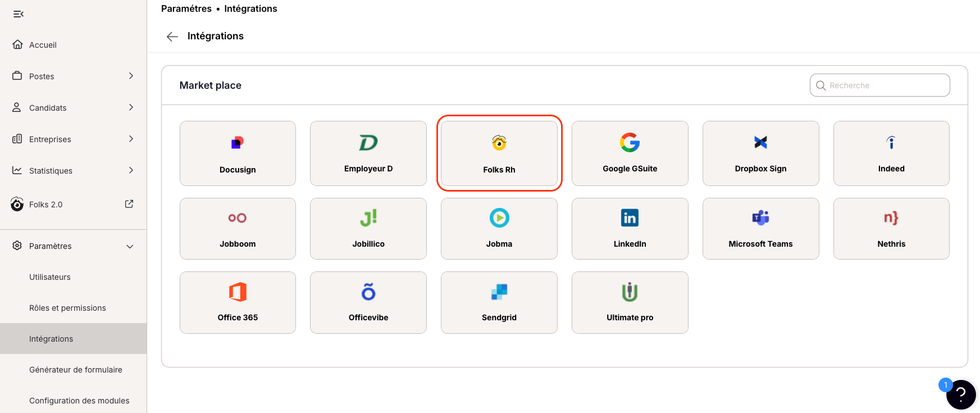Click the Paramètres gear icon
The image size is (980, 413).
tap(17, 246)
